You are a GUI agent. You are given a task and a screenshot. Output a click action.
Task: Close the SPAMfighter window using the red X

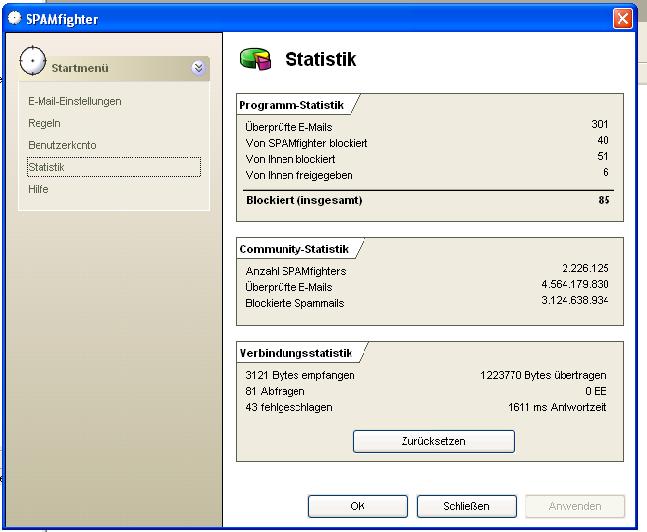click(623, 19)
